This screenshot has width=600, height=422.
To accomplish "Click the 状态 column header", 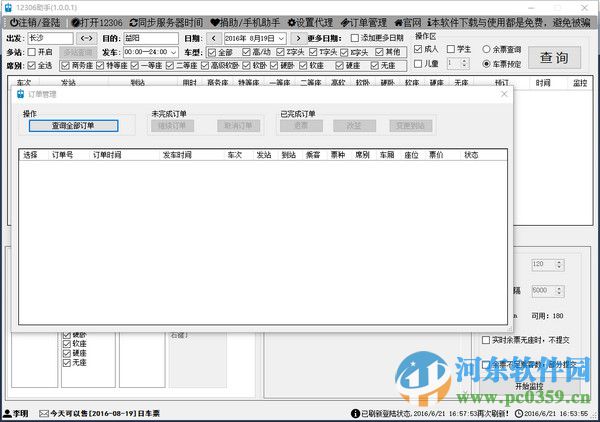I will pos(471,155).
